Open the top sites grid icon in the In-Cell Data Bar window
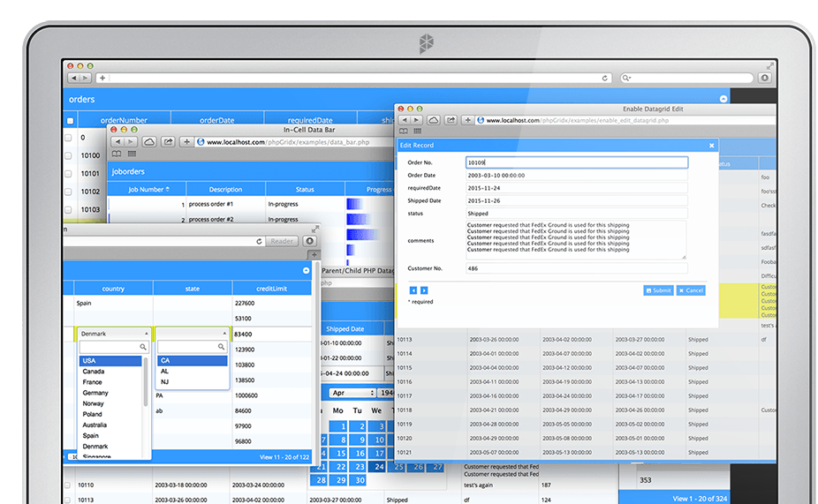This screenshot has height=504, width=818. tap(132, 154)
